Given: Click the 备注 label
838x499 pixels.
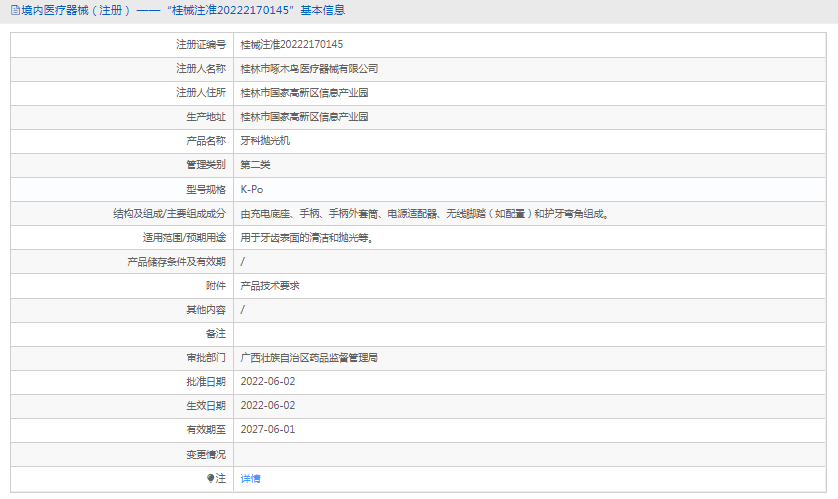Looking at the screenshot, I should click(x=216, y=333).
